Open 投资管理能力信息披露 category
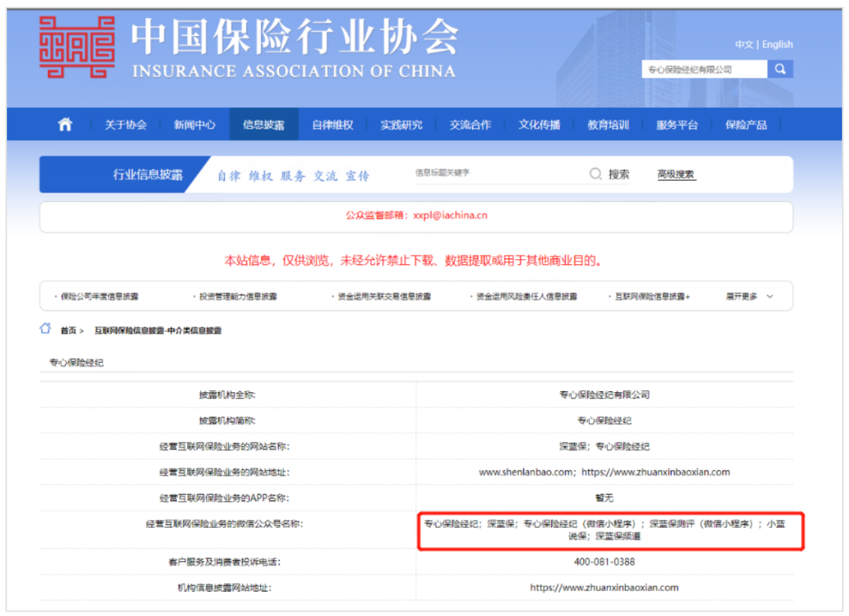This screenshot has width=849, height=616. click(238, 297)
